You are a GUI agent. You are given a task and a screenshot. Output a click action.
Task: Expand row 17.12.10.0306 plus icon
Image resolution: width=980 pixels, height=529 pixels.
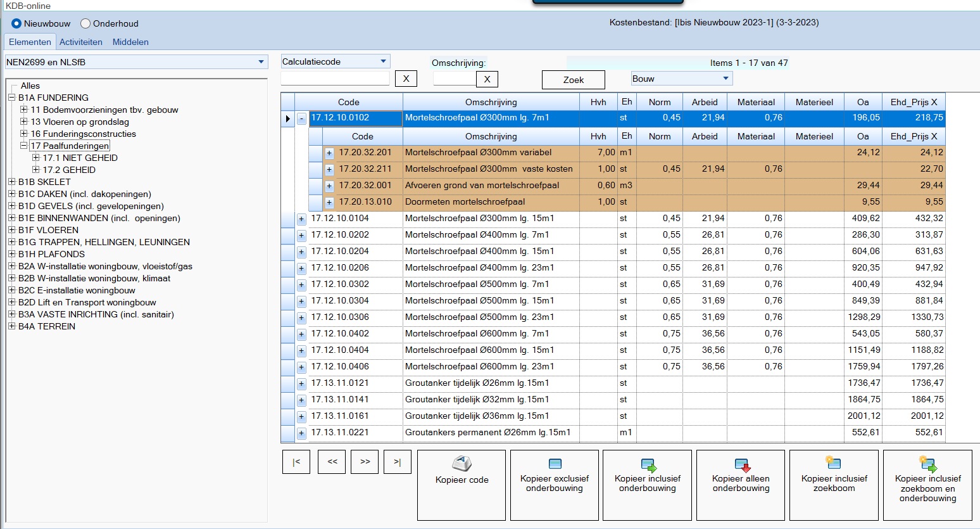(x=301, y=318)
